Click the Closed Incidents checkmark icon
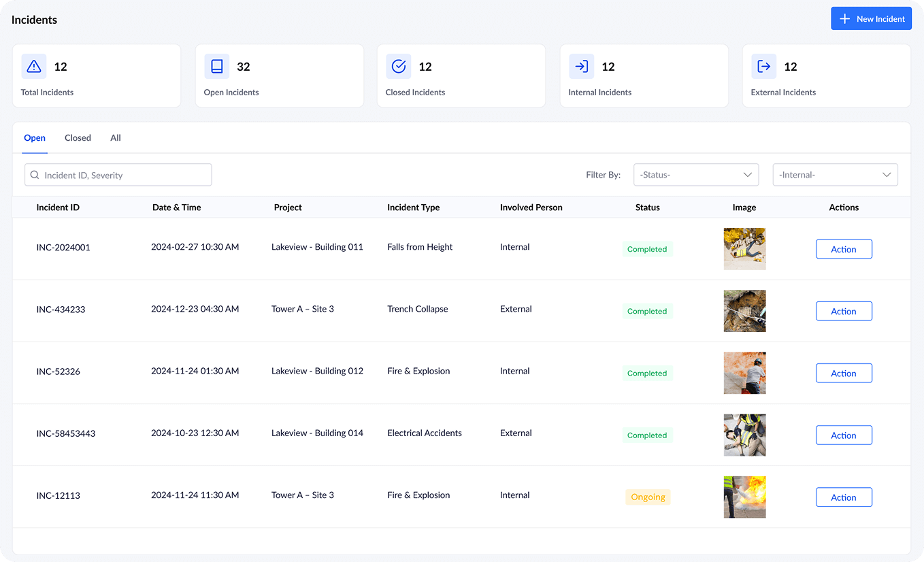Image resolution: width=924 pixels, height=562 pixels. [399, 67]
